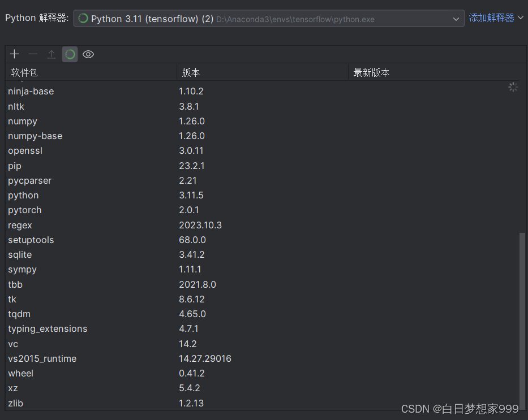
Task: Select the nltk package row
Action: [x=263, y=106]
